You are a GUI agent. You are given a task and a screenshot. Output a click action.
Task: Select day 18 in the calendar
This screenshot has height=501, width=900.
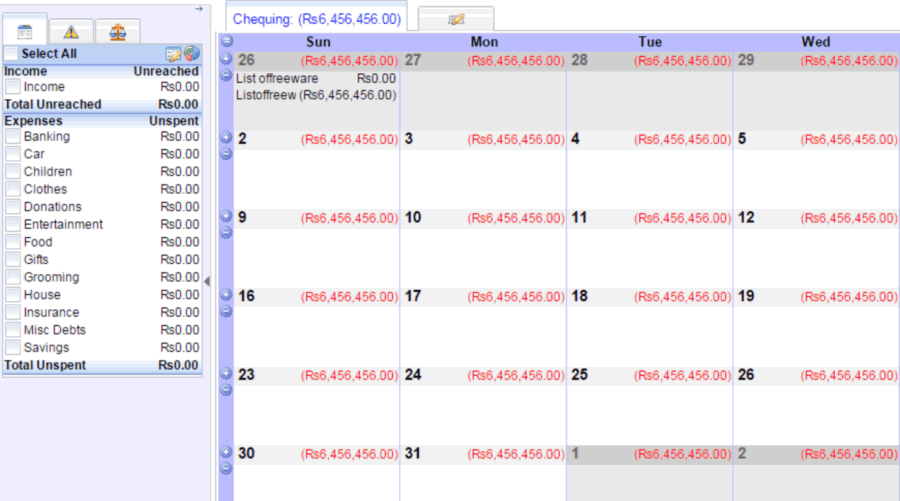[x=579, y=296]
